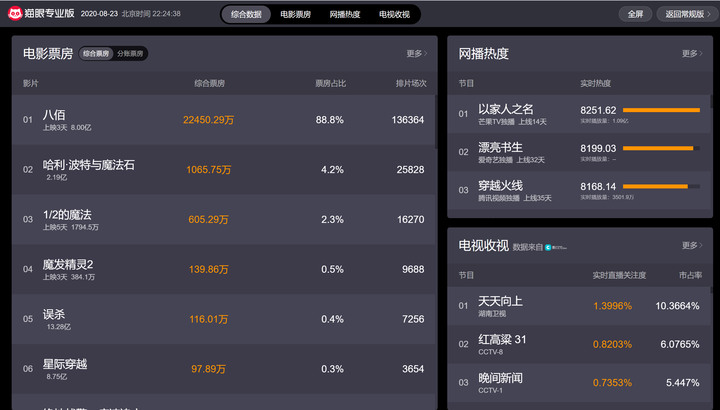
Task: Open program 天天向上 in 电视收视
Action: (579, 306)
